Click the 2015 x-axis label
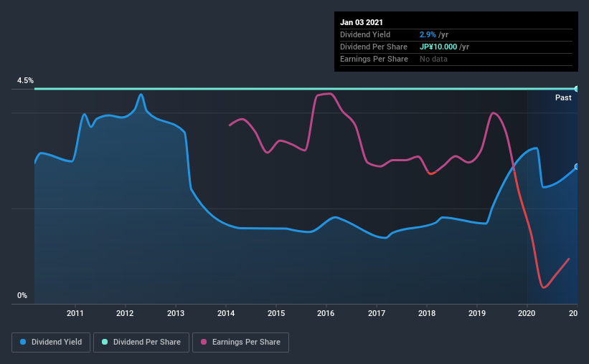Image resolution: width=589 pixels, height=364 pixels. tap(276, 313)
